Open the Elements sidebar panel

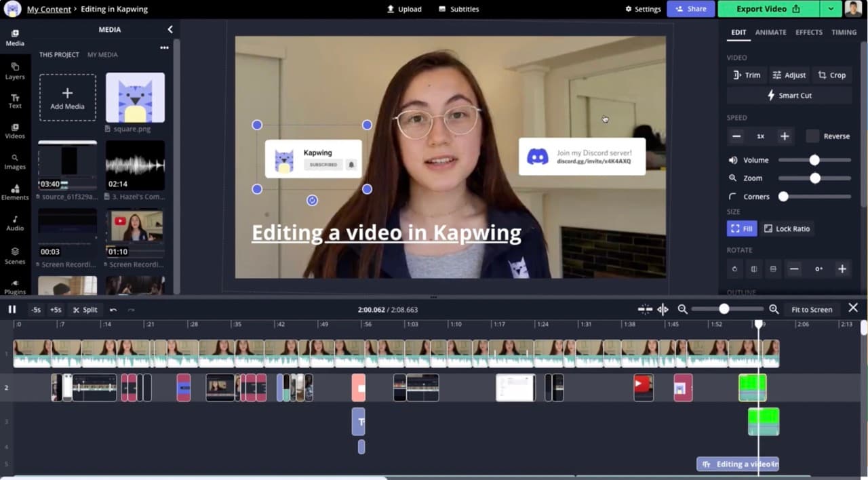point(15,192)
